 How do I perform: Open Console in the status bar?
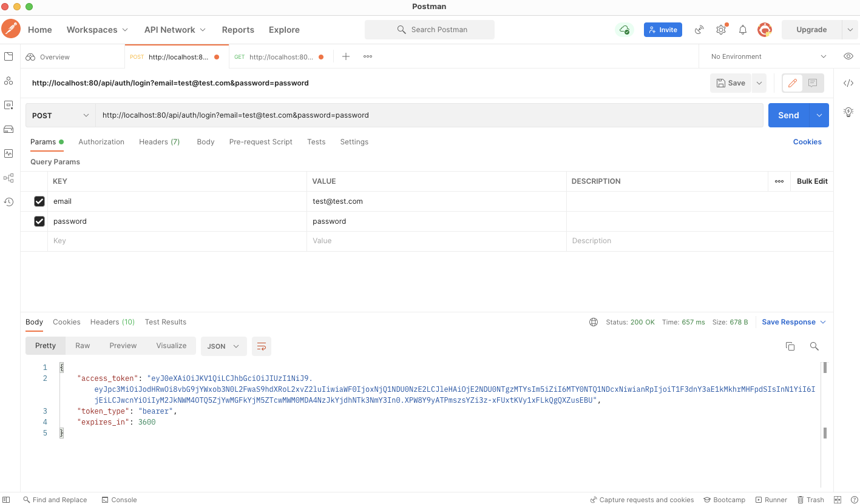pyautogui.click(x=120, y=500)
